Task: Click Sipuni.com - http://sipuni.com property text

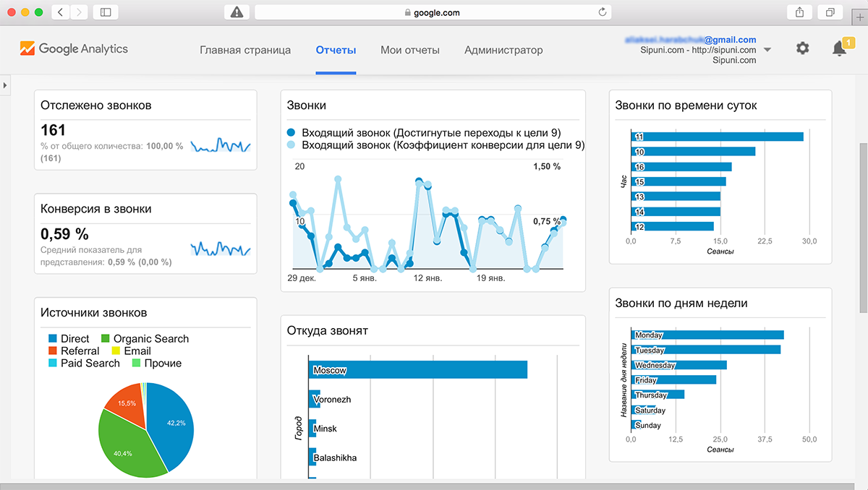Action: pyautogui.click(x=699, y=50)
